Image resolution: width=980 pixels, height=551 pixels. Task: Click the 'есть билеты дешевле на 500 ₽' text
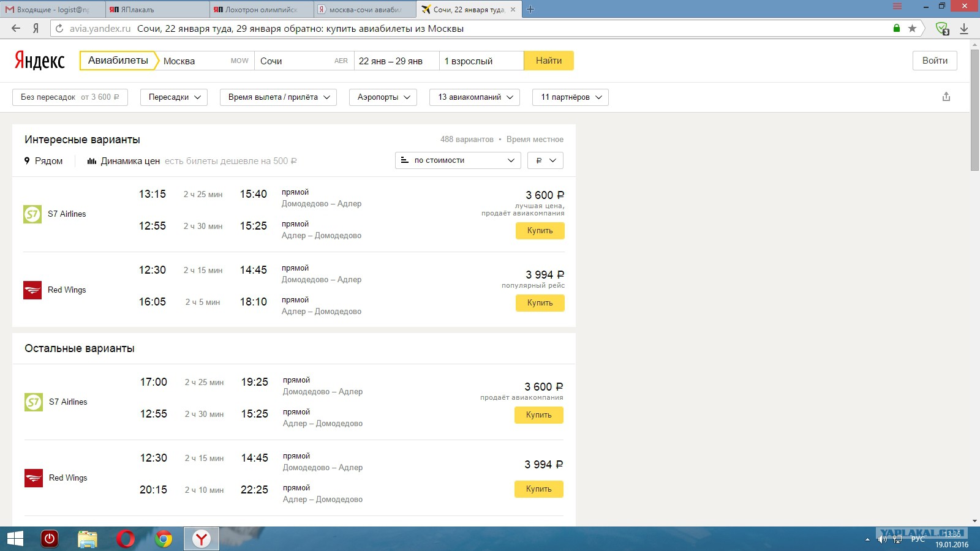pos(231,161)
